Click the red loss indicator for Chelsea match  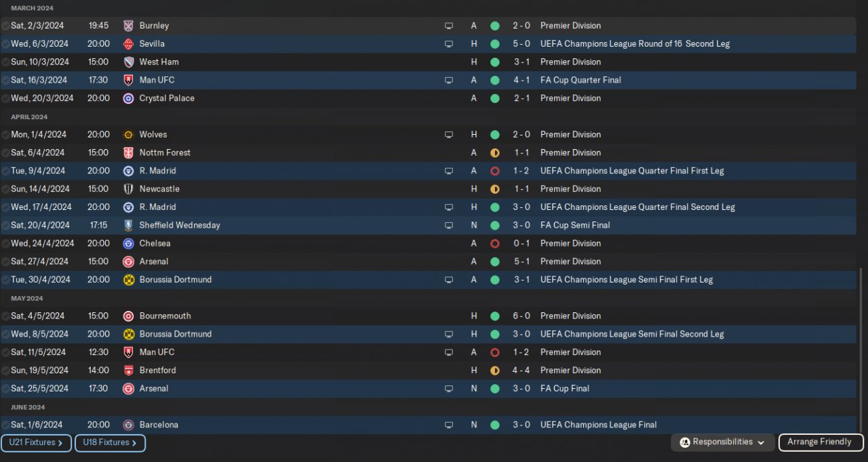coord(494,244)
